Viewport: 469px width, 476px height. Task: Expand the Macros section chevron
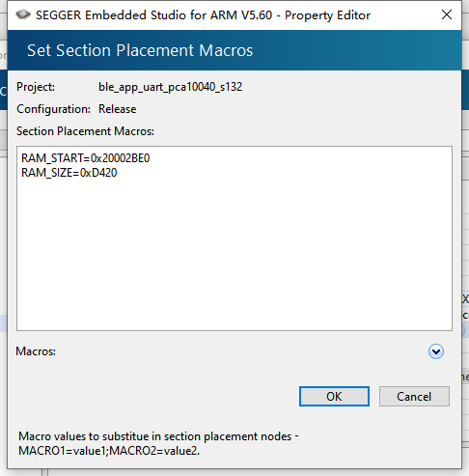[436, 351]
